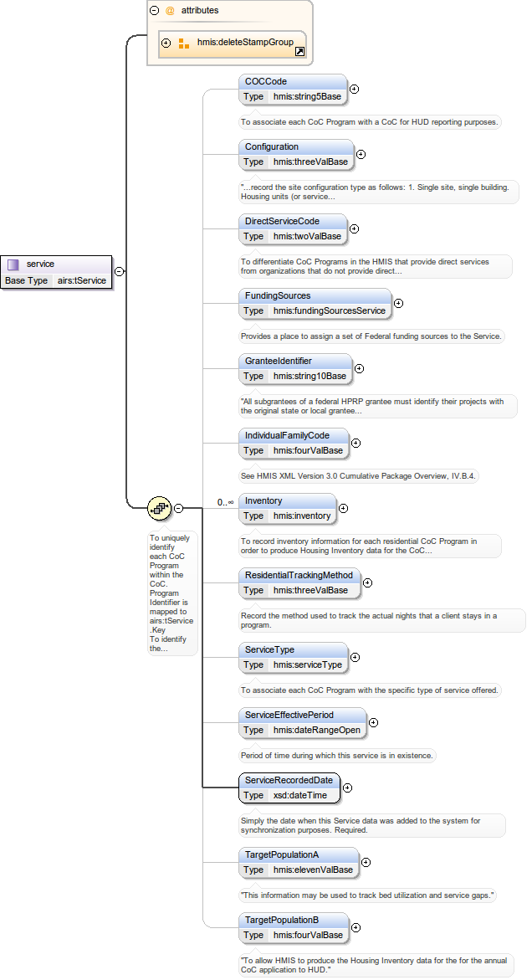Expand the TargetPopulationB element
The height and width of the screenshot is (980, 532).
click(354, 927)
